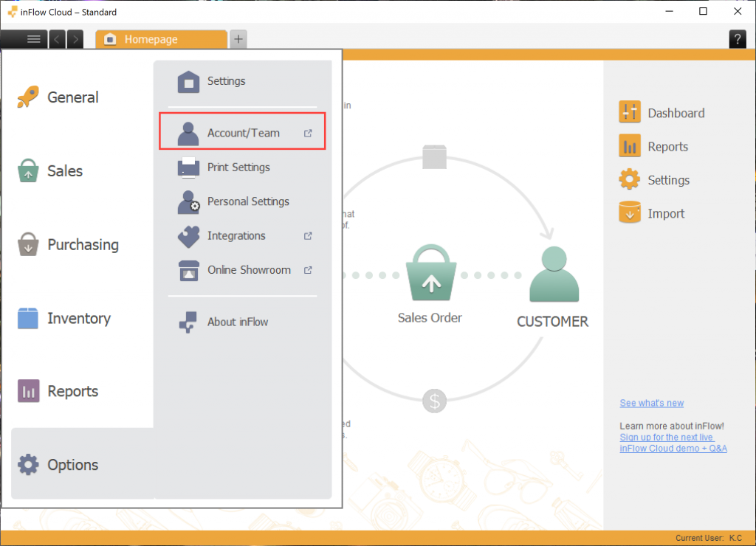Viewport: 756px width, 546px height.
Task: Click the Sales Order label
Action: coord(430,317)
